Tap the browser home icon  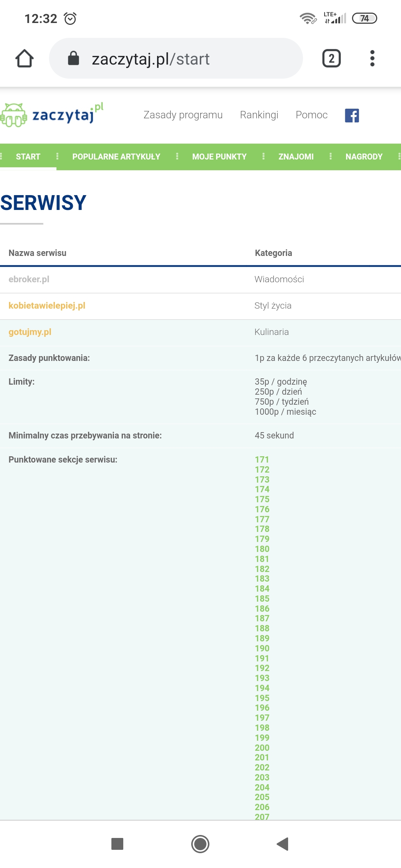tap(25, 59)
